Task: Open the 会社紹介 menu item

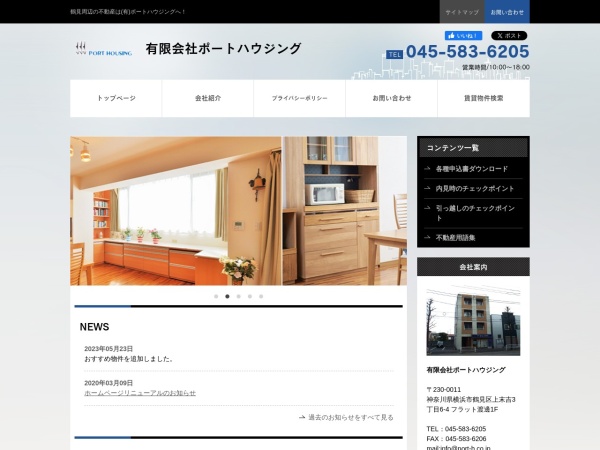Action: (x=208, y=98)
